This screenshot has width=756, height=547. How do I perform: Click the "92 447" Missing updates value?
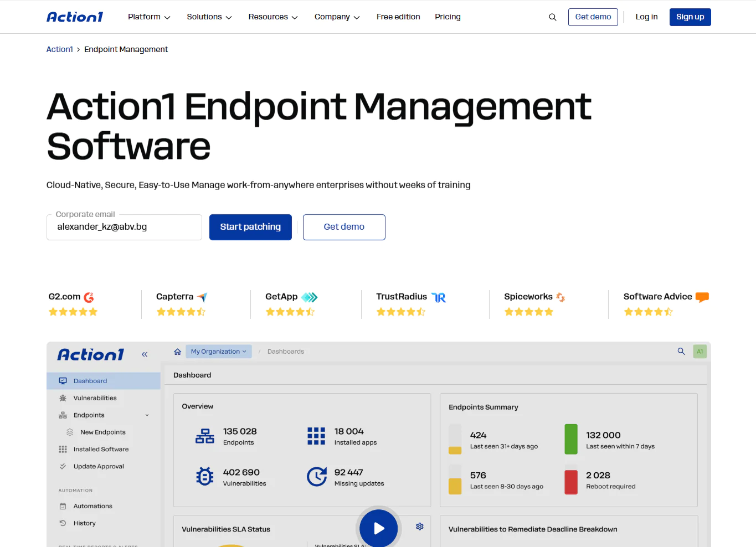tap(349, 472)
